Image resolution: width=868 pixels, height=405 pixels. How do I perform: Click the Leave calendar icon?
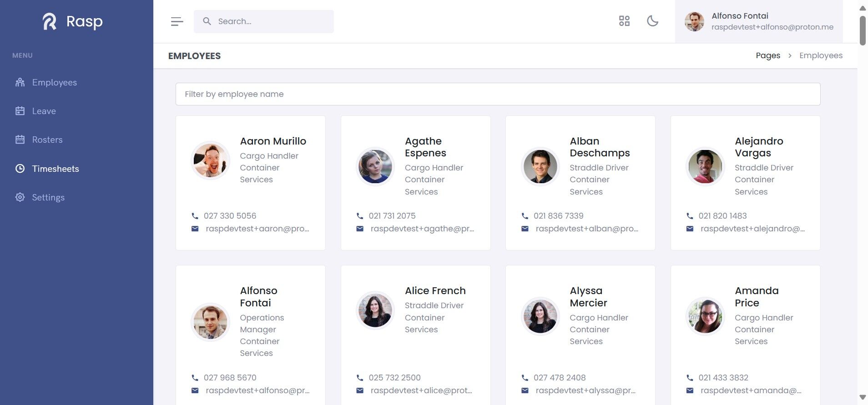20,111
